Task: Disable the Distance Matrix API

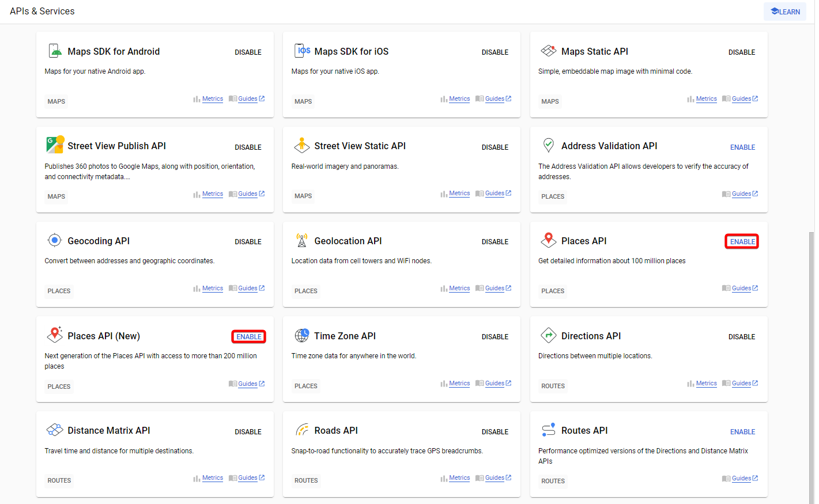Action: pyautogui.click(x=248, y=432)
